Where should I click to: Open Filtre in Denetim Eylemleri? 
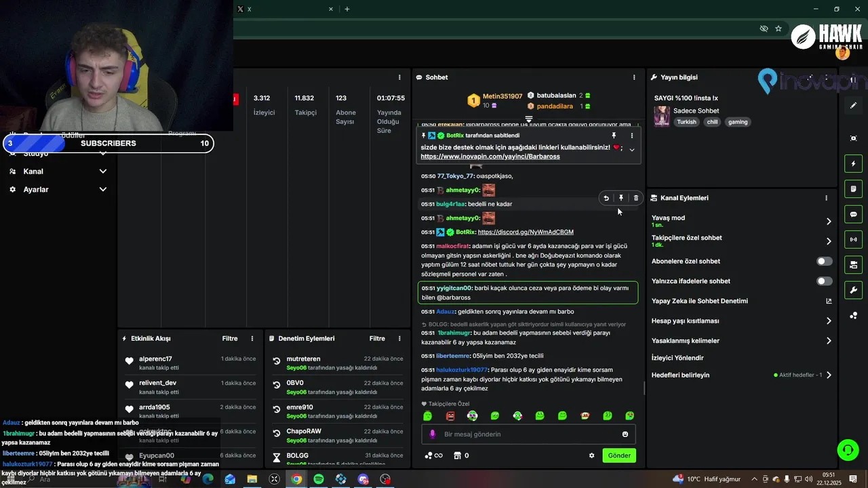pyautogui.click(x=377, y=338)
